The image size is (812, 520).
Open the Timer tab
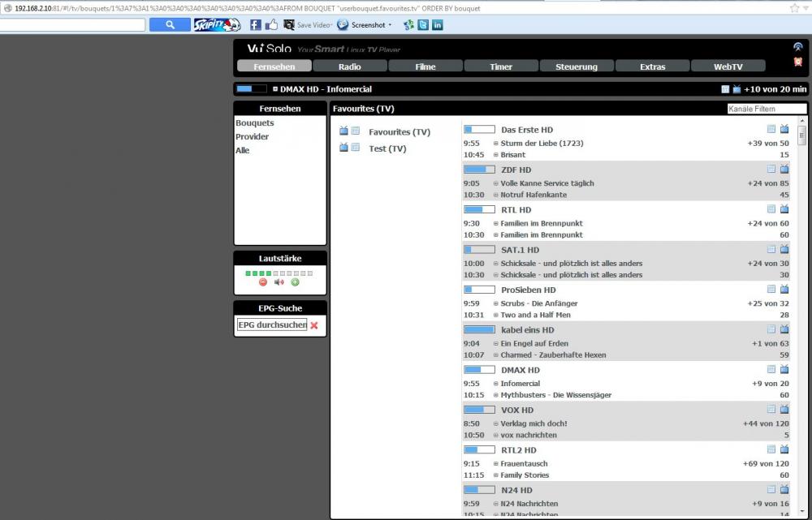click(x=501, y=67)
